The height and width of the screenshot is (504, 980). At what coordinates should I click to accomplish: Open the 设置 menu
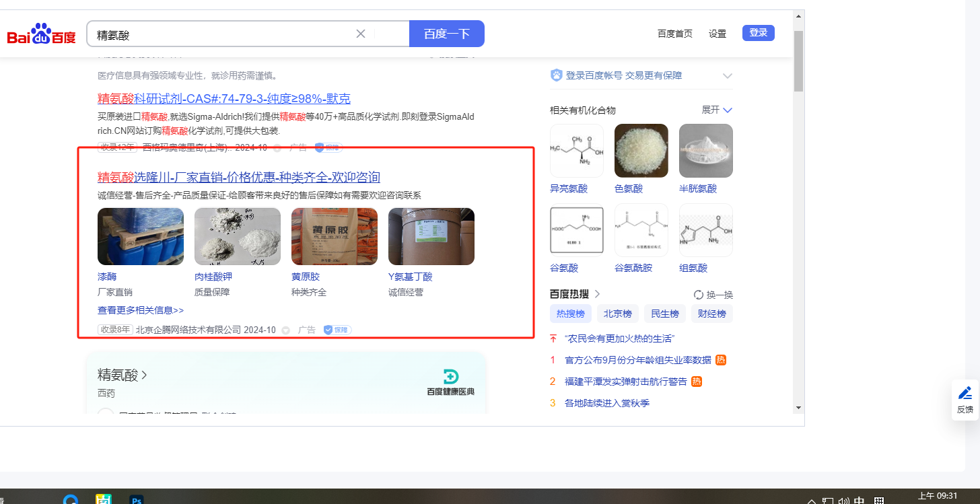coord(717,34)
